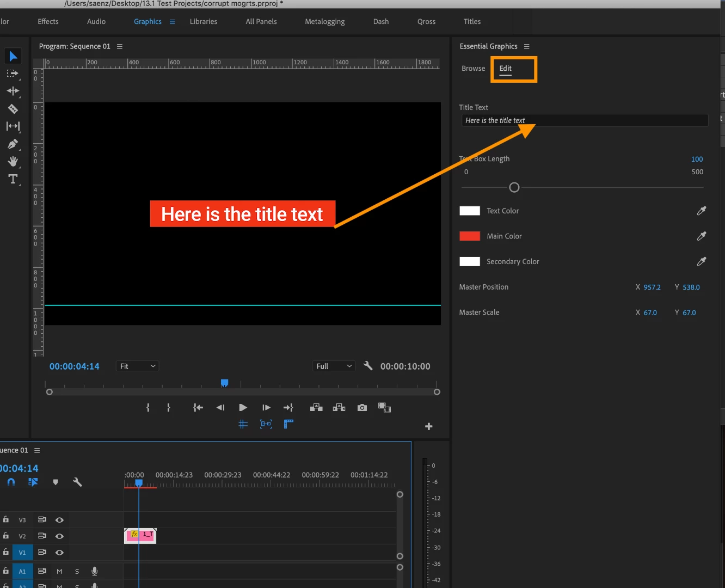
Task: Pick Main Color with its eyedropper
Action: coord(702,236)
